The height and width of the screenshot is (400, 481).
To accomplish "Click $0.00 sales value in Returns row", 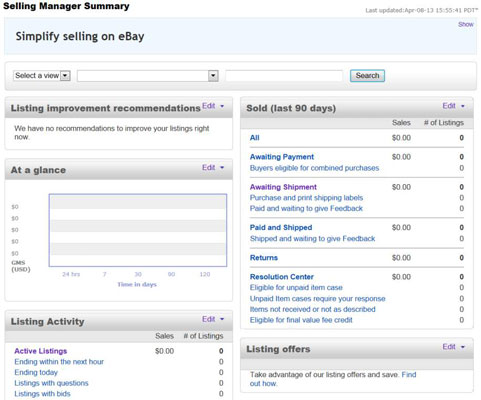I will (x=401, y=258).
